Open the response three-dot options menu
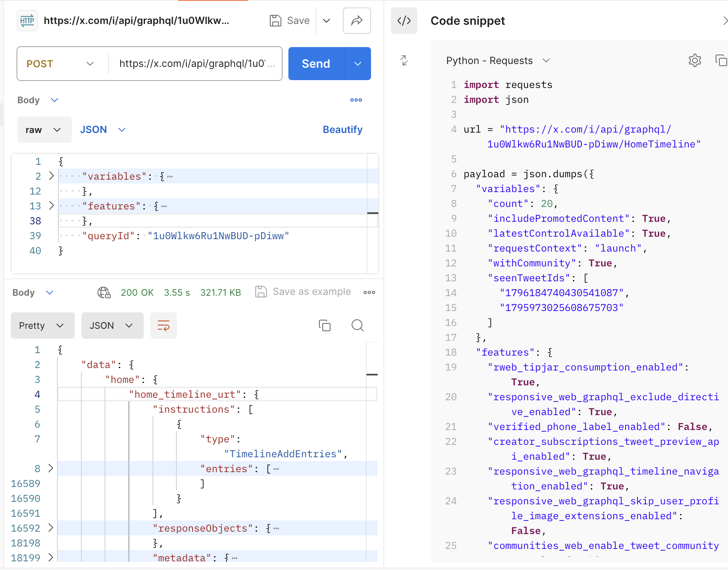Viewport: 728px width, 570px height. click(369, 292)
